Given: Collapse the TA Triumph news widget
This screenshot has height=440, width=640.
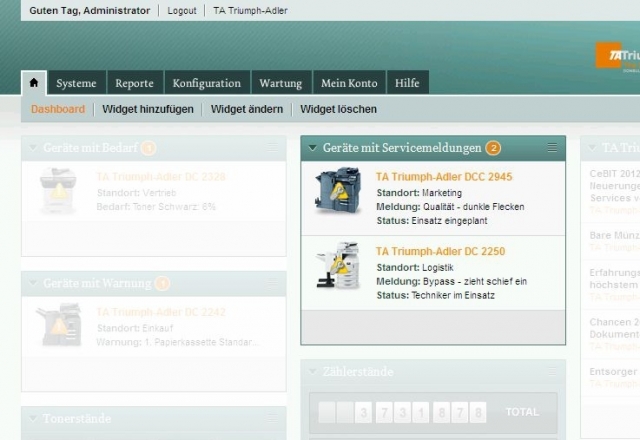Looking at the screenshot, I should pyautogui.click(x=592, y=148).
